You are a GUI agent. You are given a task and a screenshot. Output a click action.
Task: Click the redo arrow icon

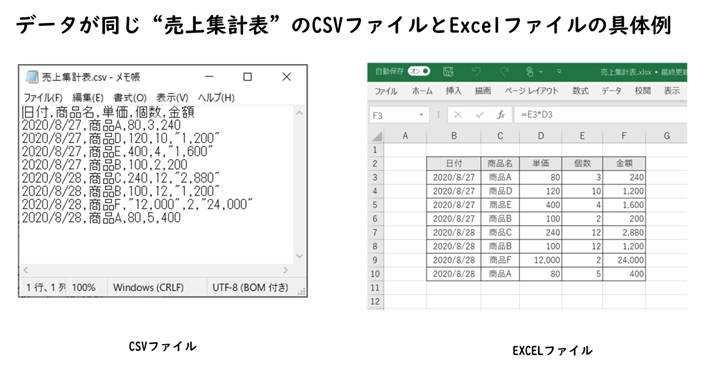pos(504,71)
